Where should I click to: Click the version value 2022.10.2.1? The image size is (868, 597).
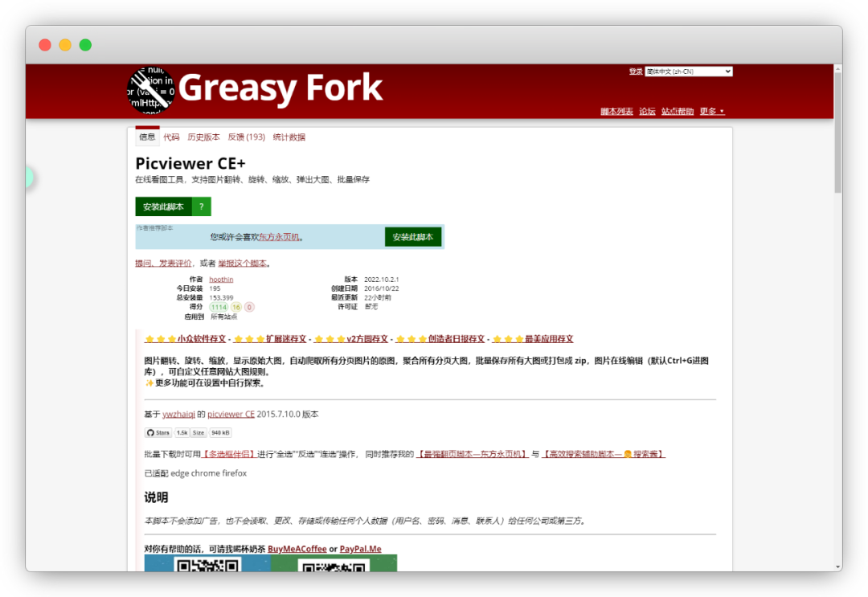coord(382,280)
